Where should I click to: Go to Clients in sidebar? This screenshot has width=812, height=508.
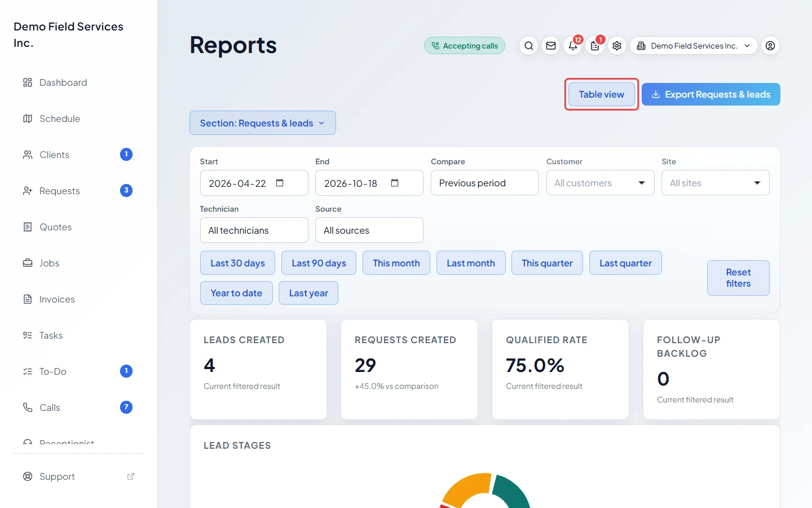click(78, 155)
